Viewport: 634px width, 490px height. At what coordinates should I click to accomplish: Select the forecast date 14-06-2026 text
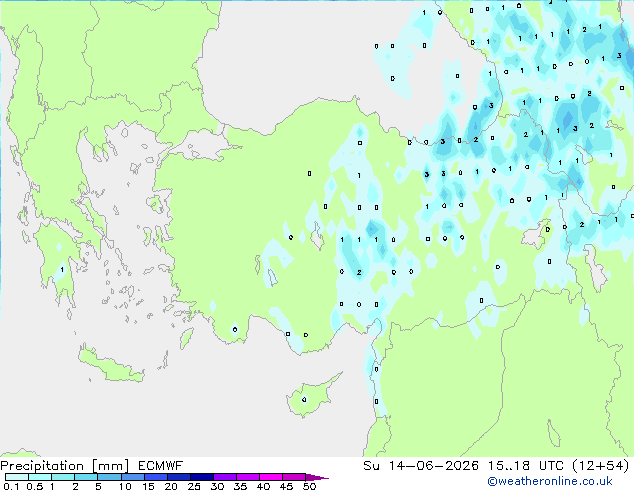coord(434,466)
